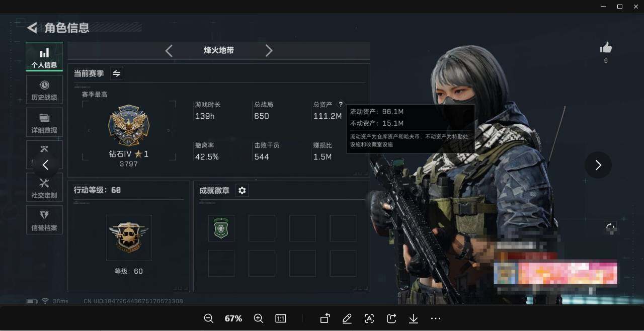Click the rotate screen icon in bottom toolbar

pos(325,318)
